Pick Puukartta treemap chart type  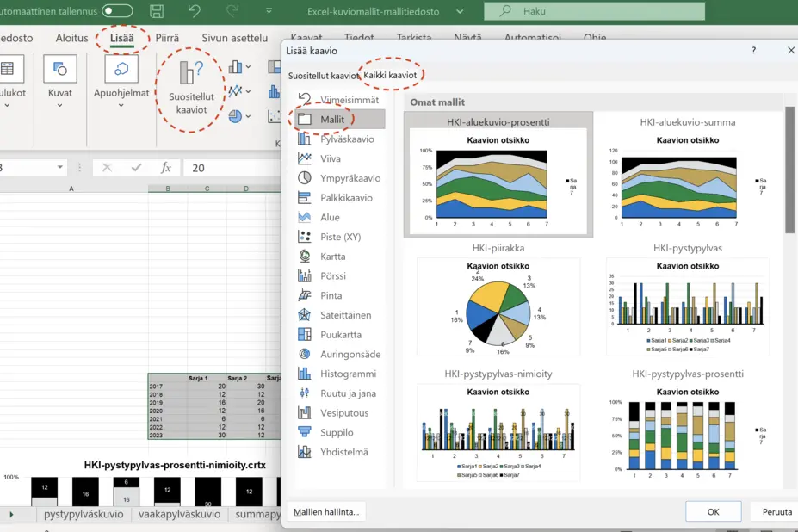coord(339,335)
